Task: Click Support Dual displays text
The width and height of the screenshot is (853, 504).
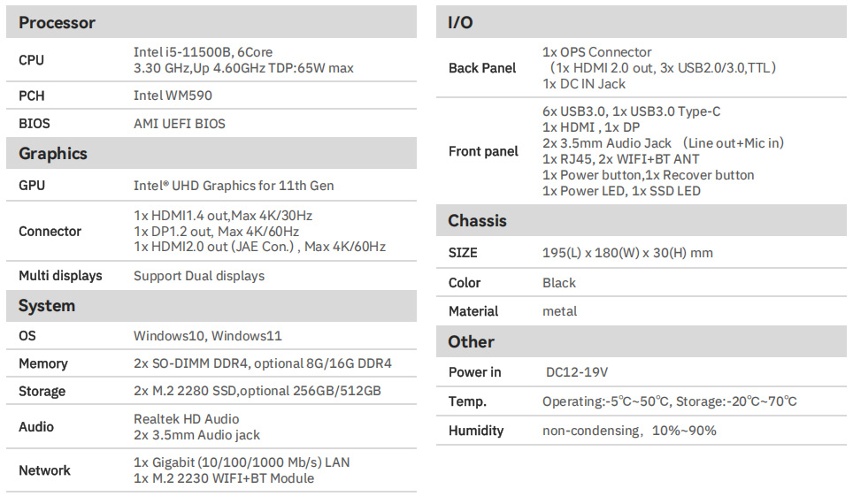Action: (x=199, y=276)
